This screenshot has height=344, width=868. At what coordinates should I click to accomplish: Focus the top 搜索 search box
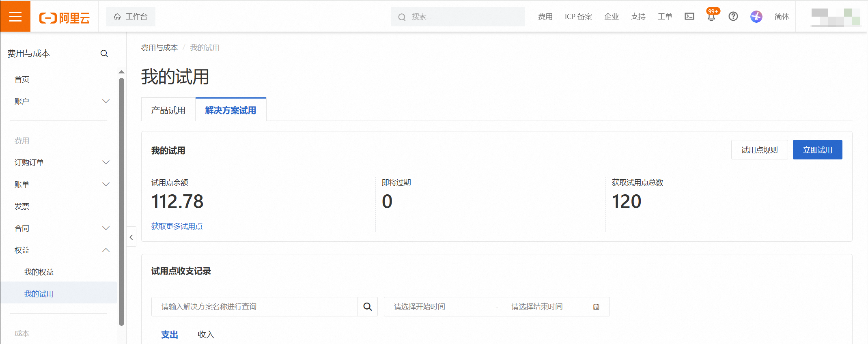[458, 17]
